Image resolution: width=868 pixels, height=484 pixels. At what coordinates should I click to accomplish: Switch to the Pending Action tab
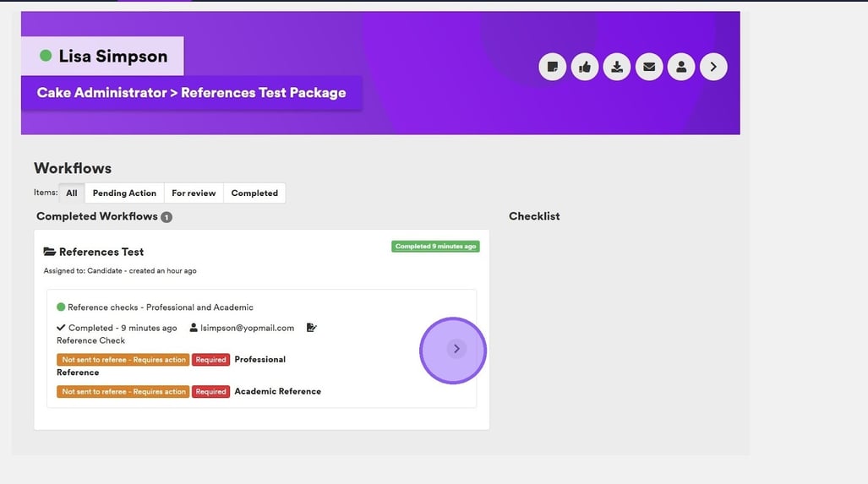click(x=124, y=193)
